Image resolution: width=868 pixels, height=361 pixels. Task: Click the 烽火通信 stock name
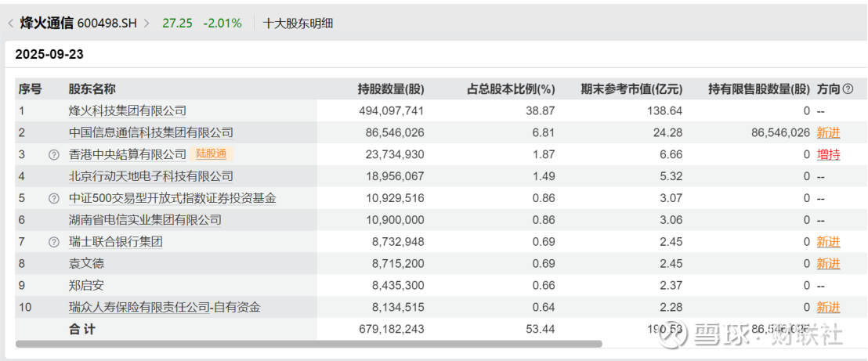coord(46,23)
